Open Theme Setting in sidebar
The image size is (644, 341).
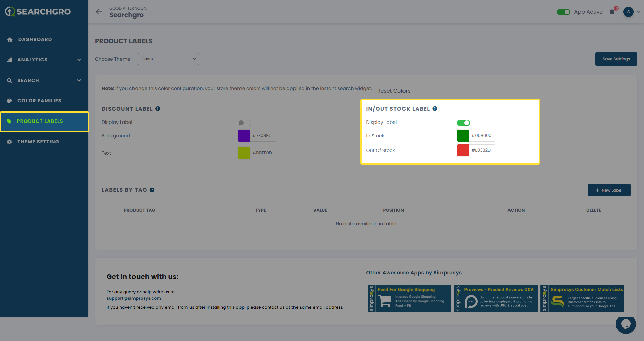point(38,142)
